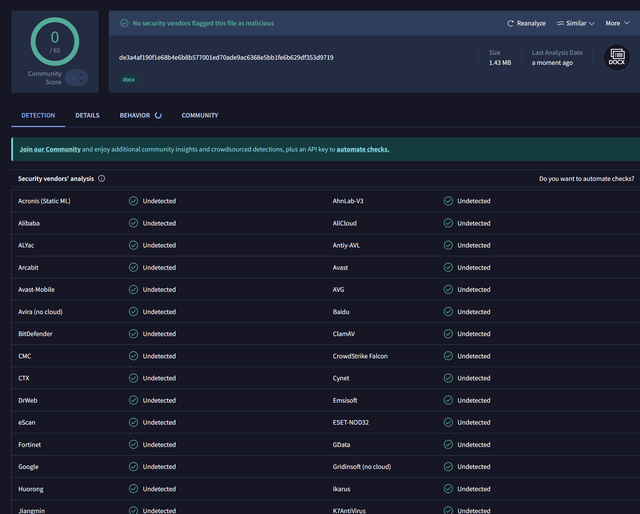
Task: Click the check icon in the Acronis (Static ML) row
Action: 133,201
